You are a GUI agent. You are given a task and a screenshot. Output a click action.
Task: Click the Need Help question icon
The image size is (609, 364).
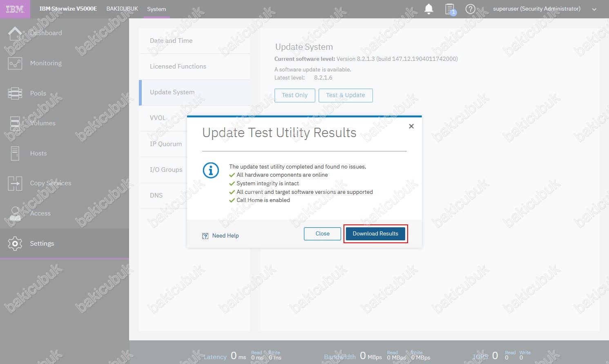tap(205, 236)
